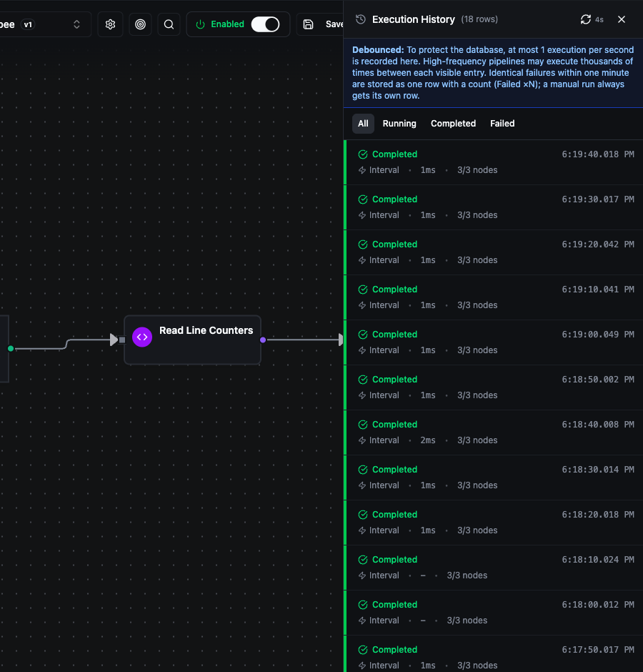Click the input port of Read Line Counters
Image resolution: width=643 pixels, height=672 pixels.
122,340
